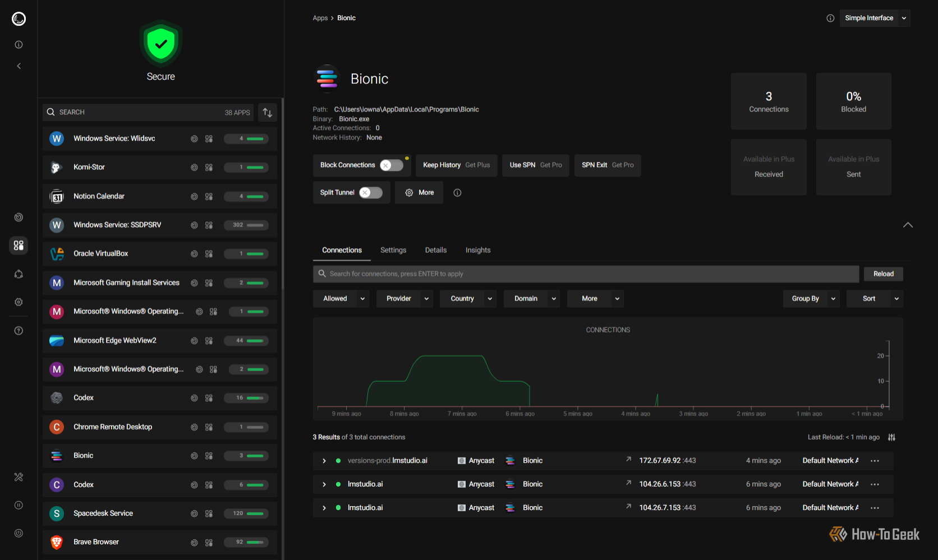
Task: Click the 0% Blocked stat card
Action: coord(854,101)
